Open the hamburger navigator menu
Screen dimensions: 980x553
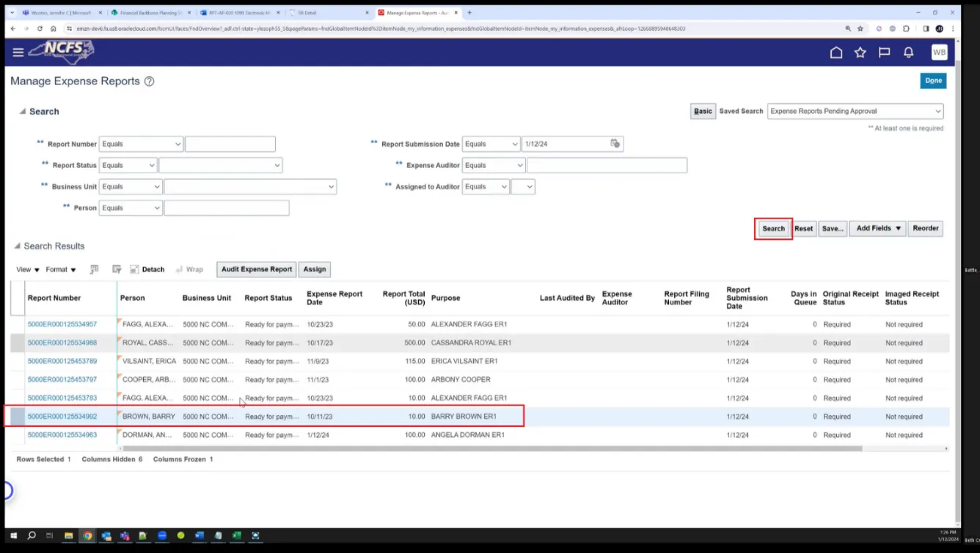18,52
